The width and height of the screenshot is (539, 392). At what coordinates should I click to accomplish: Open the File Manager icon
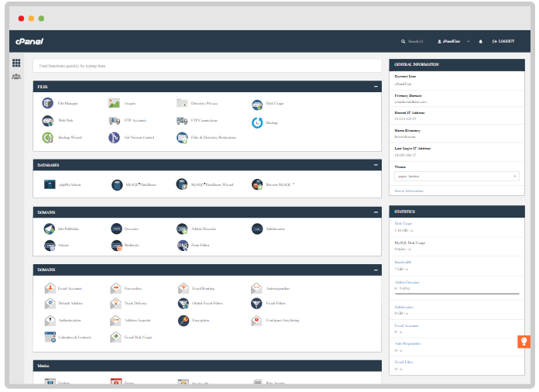click(x=48, y=103)
